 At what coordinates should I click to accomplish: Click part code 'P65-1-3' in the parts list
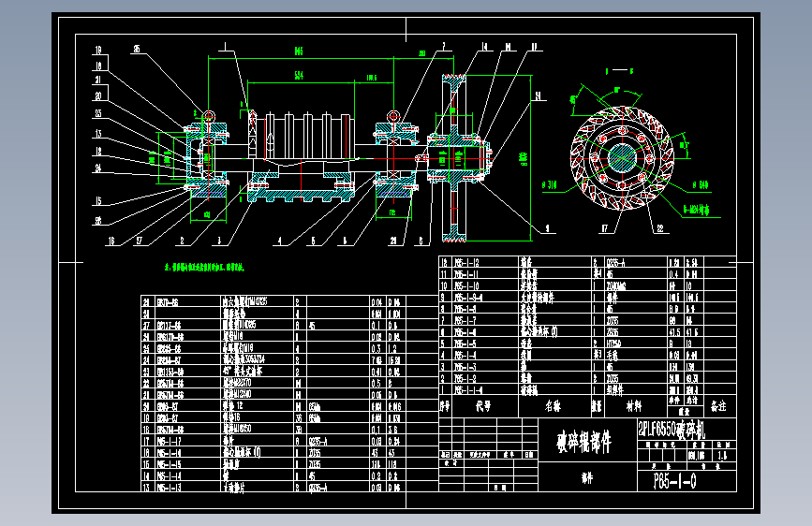pos(465,367)
